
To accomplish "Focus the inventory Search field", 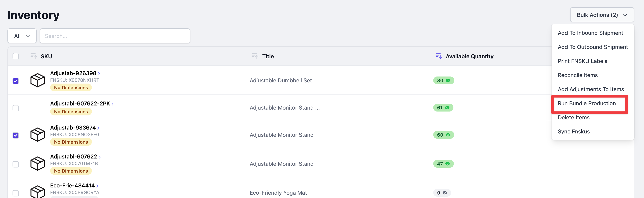I will pos(115,36).
